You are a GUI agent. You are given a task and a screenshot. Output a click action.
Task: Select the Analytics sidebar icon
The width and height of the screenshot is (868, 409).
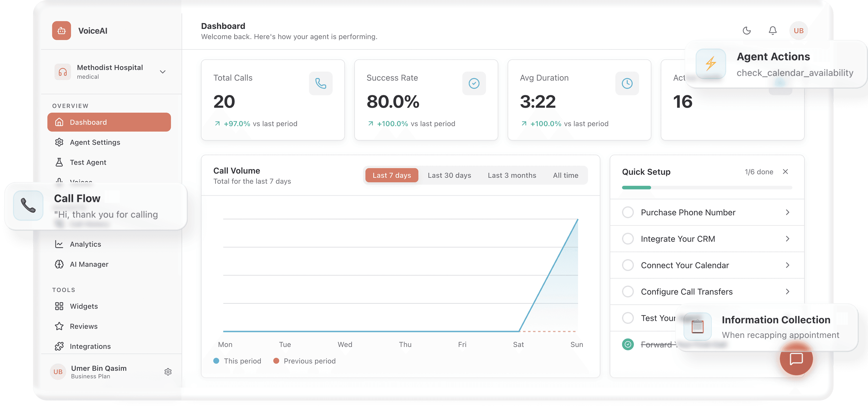(x=59, y=244)
